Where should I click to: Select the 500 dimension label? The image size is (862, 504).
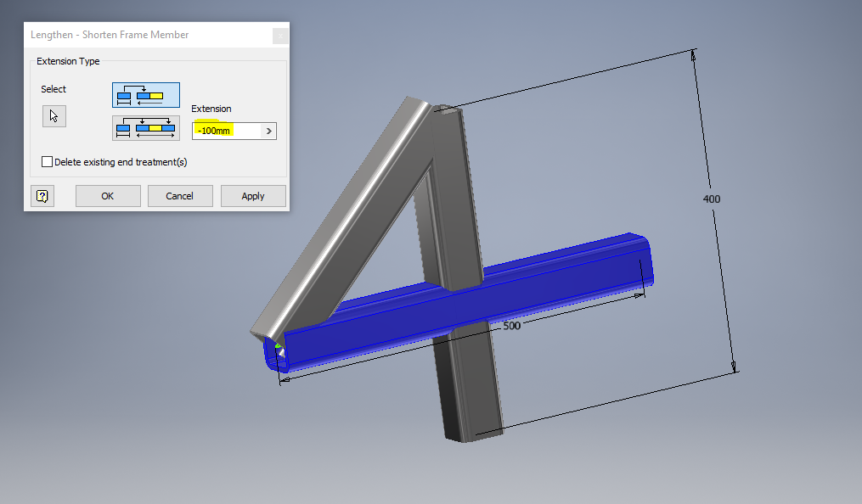click(511, 326)
